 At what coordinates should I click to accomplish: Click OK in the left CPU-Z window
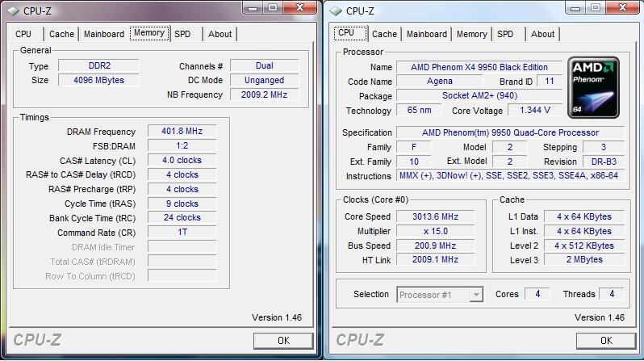tap(283, 341)
